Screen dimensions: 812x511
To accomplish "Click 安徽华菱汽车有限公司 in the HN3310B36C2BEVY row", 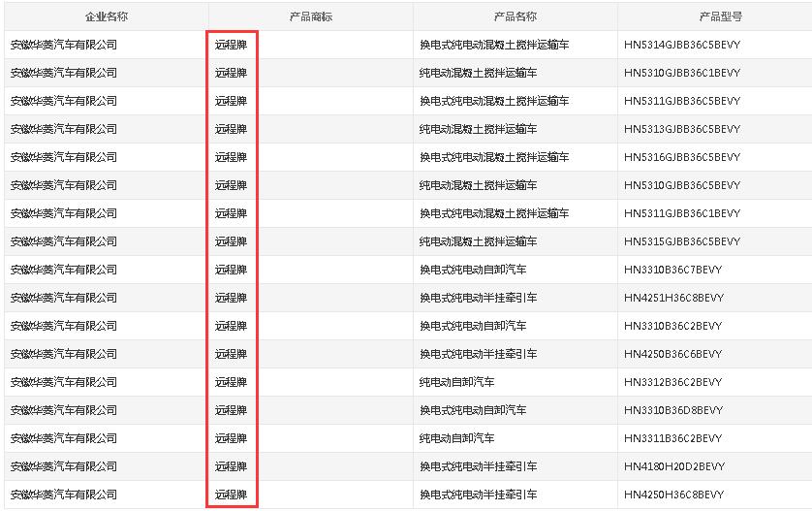I will [64, 326].
